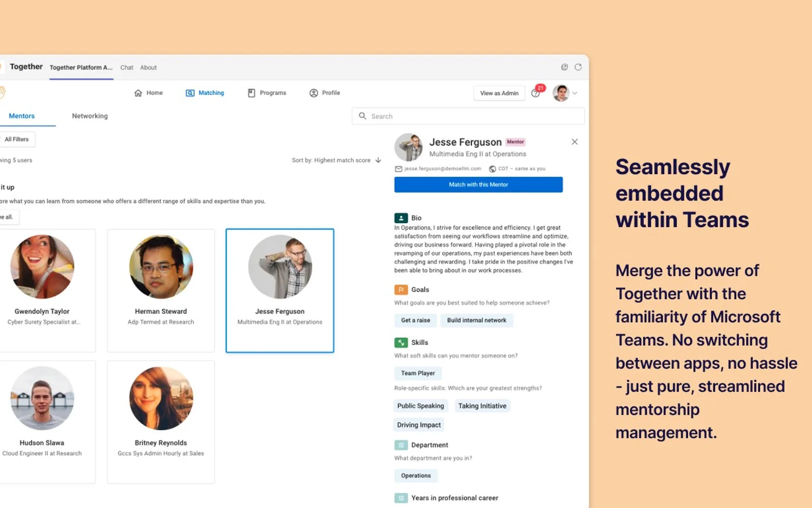Click the orange Goals flag icon
This screenshot has width=812, height=508.
pyautogui.click(x=401, y=290)
